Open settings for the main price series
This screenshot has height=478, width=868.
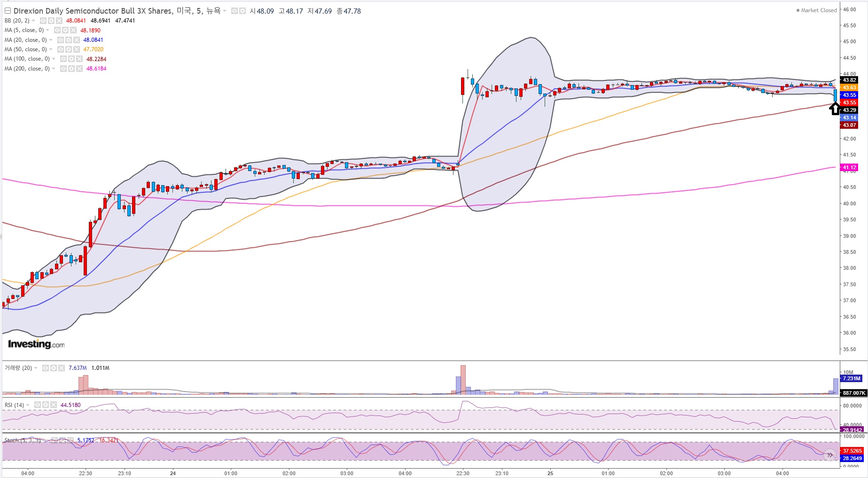(242, 11)
